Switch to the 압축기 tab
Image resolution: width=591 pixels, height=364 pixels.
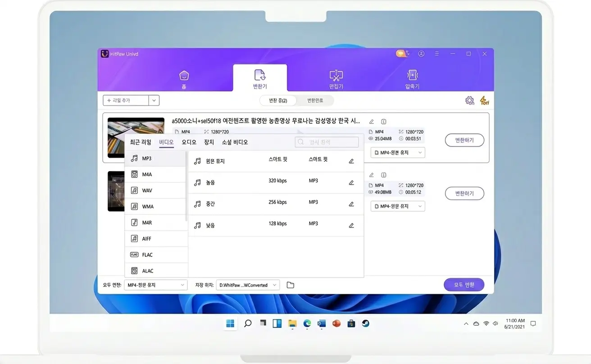(x=412, y=79)
